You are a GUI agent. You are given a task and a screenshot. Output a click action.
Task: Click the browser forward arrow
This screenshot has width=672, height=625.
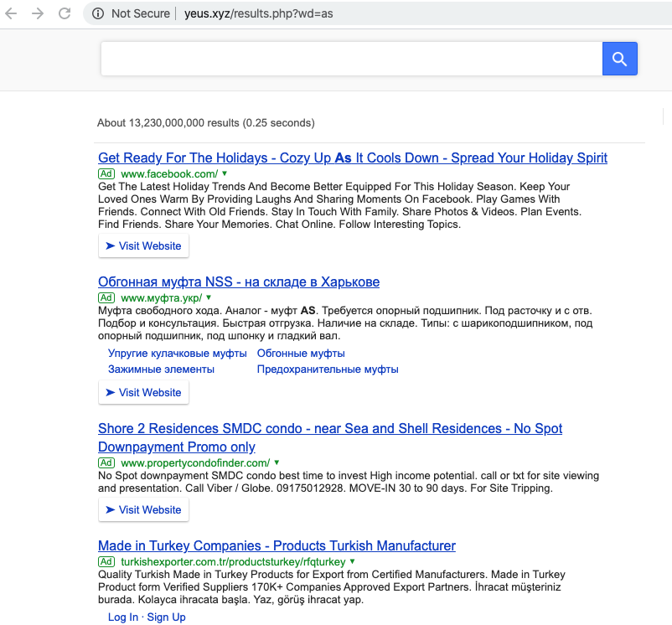pos(37,13)
